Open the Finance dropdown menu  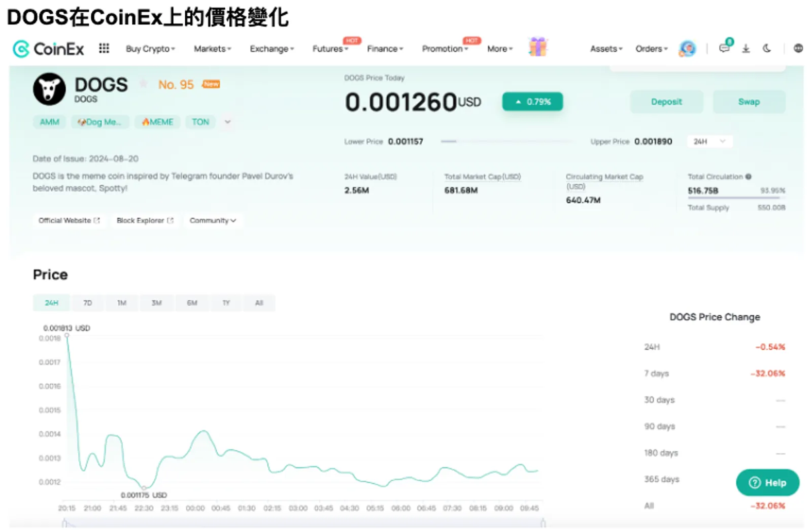pyautogui.click(x=385, y=49)
